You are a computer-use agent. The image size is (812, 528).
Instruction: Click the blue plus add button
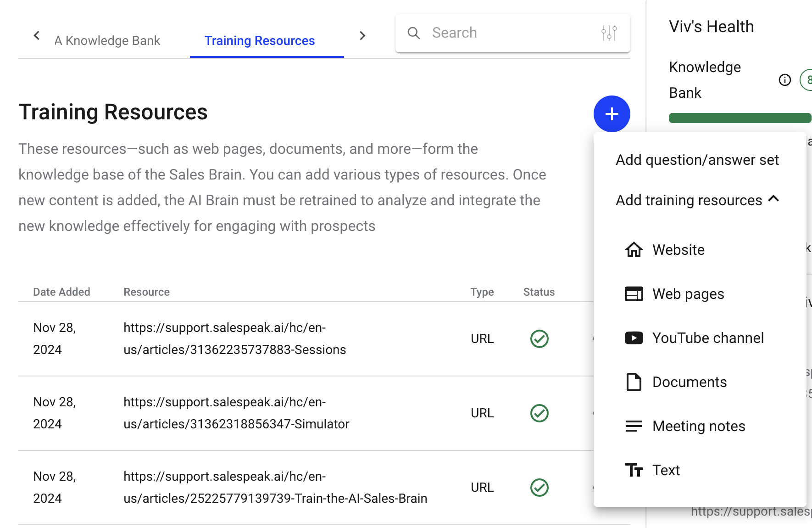(612, 114)
